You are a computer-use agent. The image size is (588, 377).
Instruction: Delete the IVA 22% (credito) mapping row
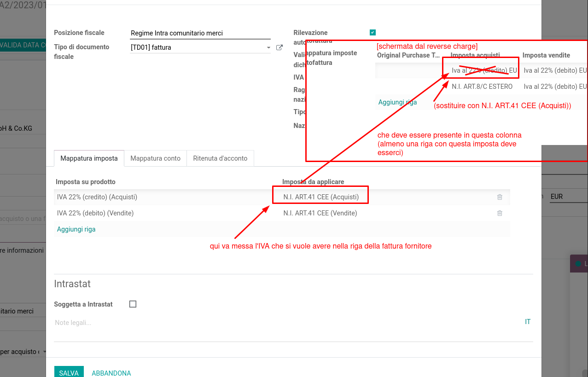[x=500, y=197]
